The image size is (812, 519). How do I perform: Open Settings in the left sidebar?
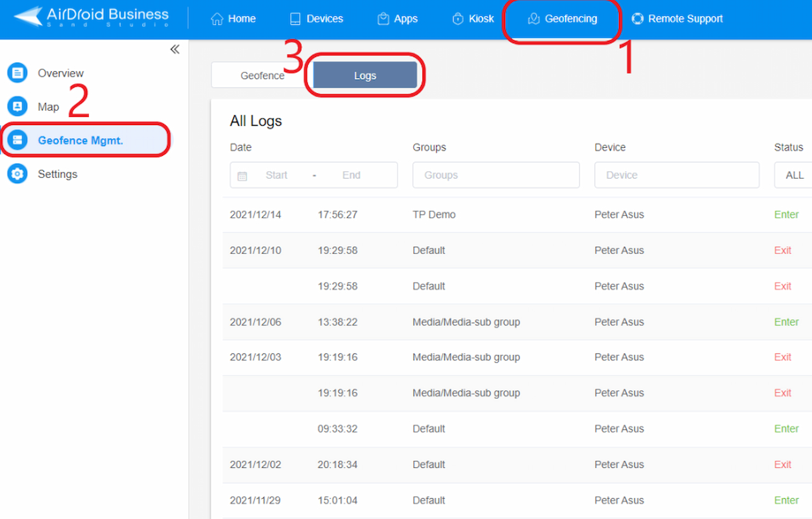pyautogui.click(x=57, y=174)
